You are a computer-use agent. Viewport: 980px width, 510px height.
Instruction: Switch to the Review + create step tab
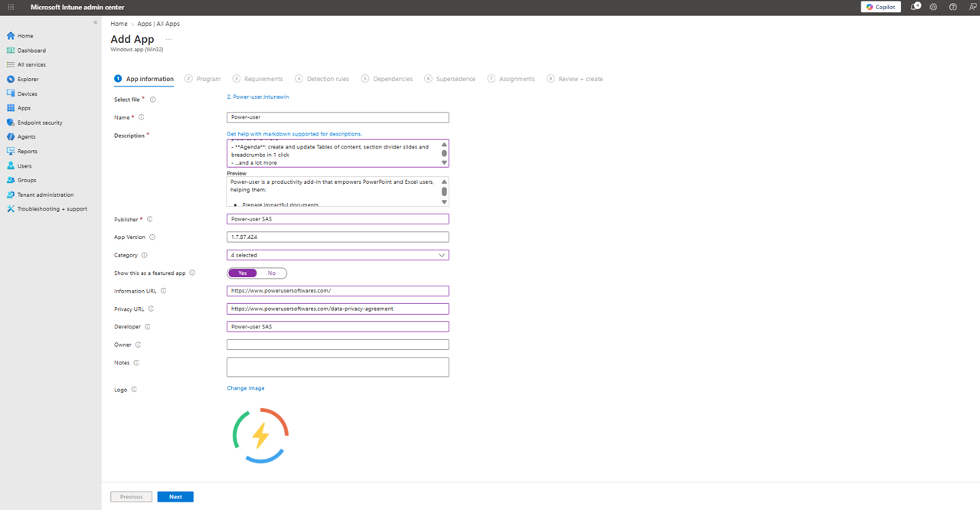(575, 79)
